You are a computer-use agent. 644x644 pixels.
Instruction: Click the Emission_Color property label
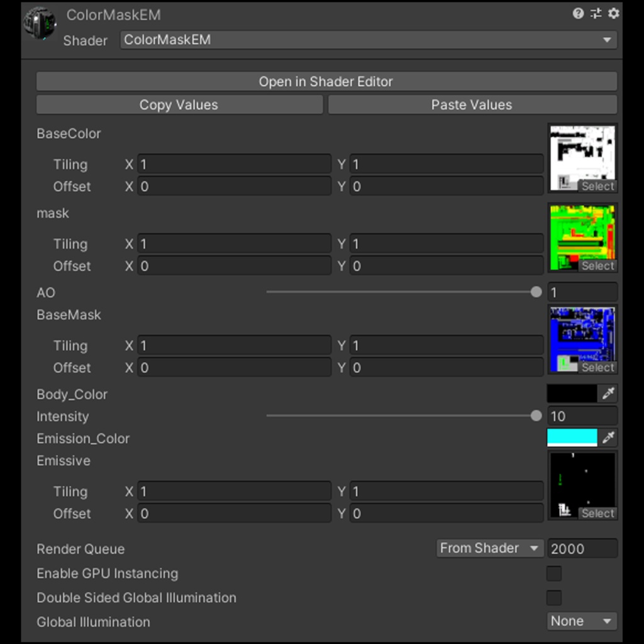[83, 438]
